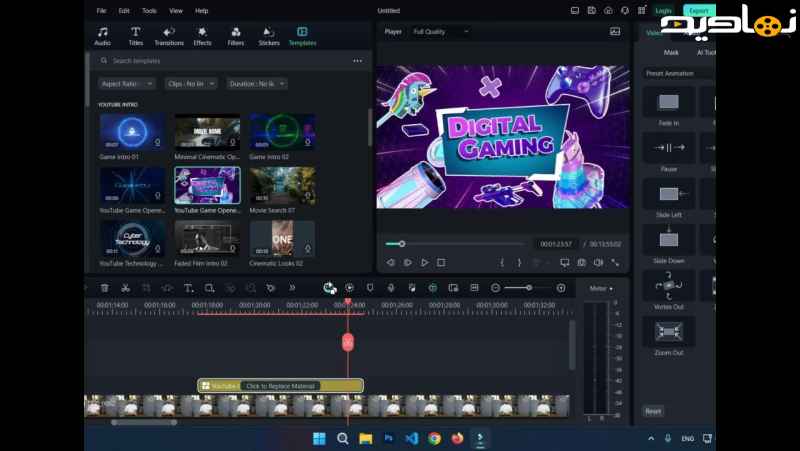This screenshot has width=800, height=451.
Task: Expand the Duration filter dropdown
Action: [x=257, y=84]
